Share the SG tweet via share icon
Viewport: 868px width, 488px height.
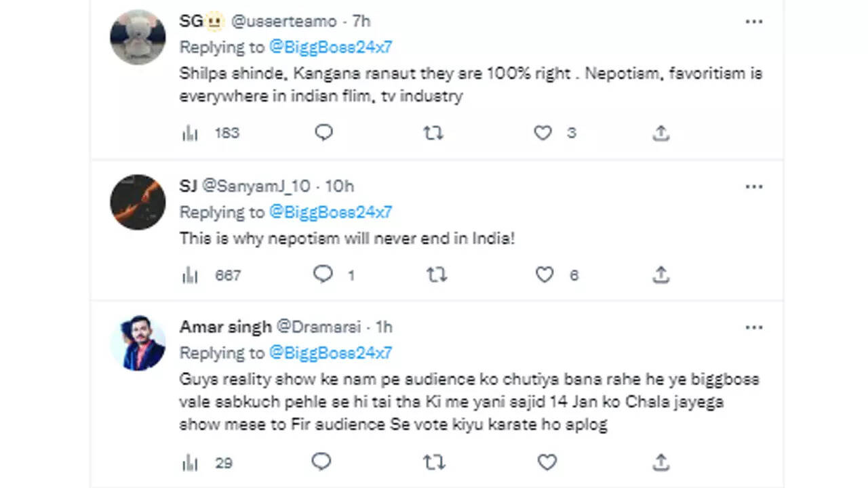click(x=660, y=133)
